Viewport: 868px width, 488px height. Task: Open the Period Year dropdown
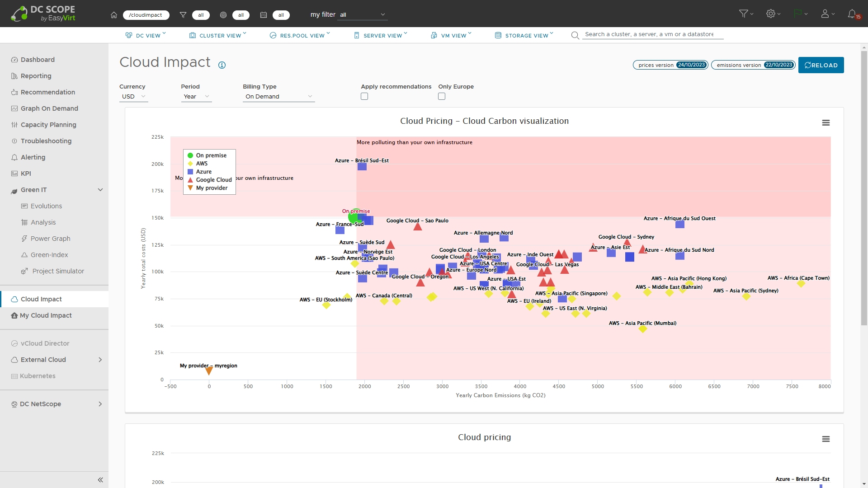[197, 97]
